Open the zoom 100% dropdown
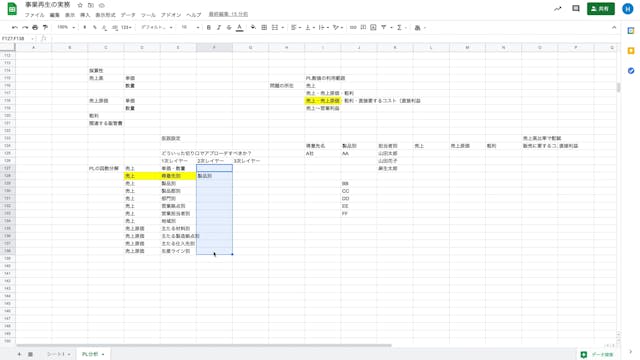 pos(66,27)
